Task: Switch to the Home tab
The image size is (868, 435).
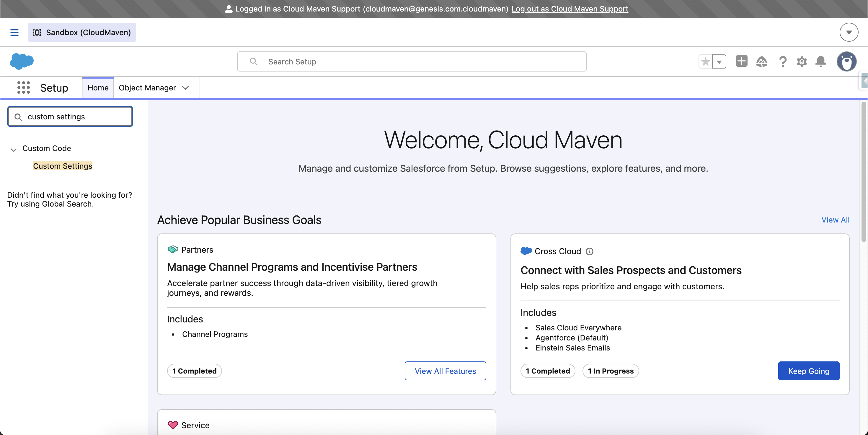Action: [x=98, y=88]
